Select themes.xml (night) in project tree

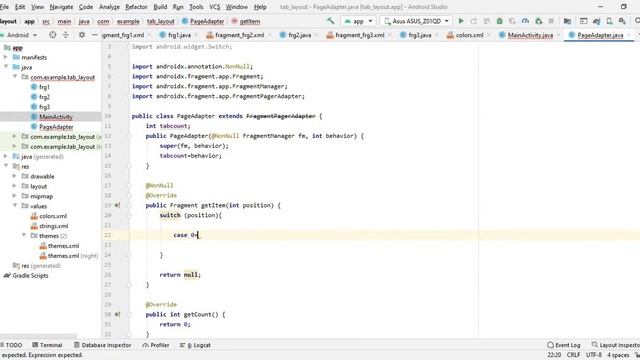(x=69, y=256)
